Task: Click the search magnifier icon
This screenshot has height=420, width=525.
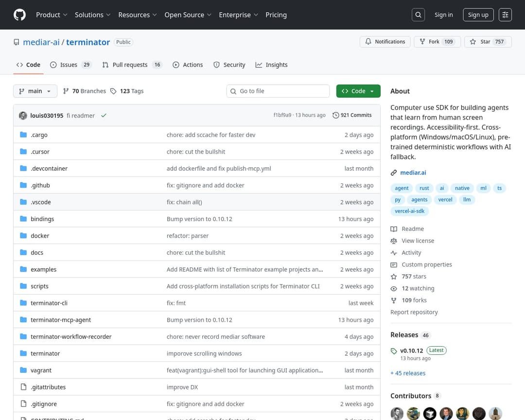Action: click(418, 15)
